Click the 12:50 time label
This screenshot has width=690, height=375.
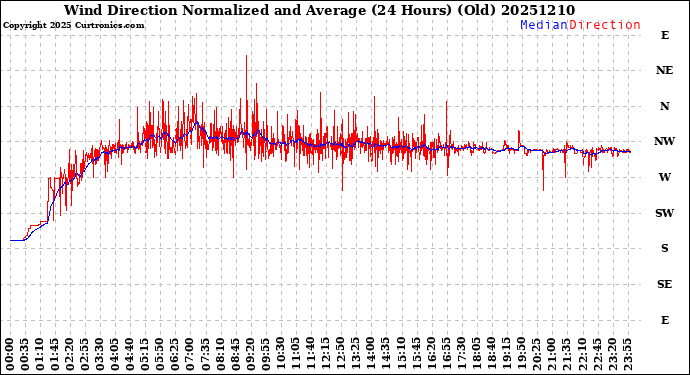341,354
